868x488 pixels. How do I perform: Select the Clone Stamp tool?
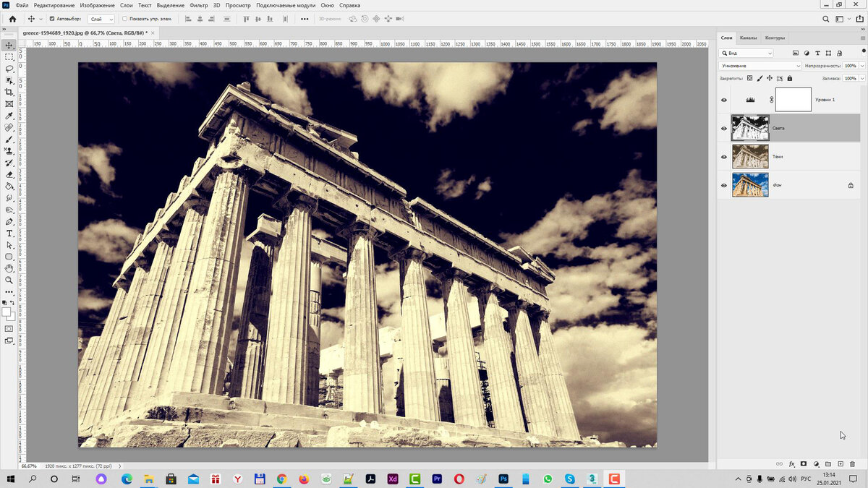(x=9, y=150)
